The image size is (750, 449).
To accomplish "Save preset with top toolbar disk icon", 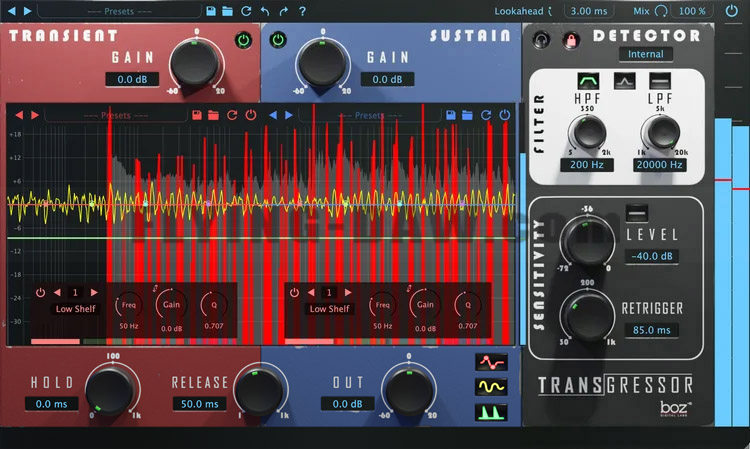I will coord(210,11).
